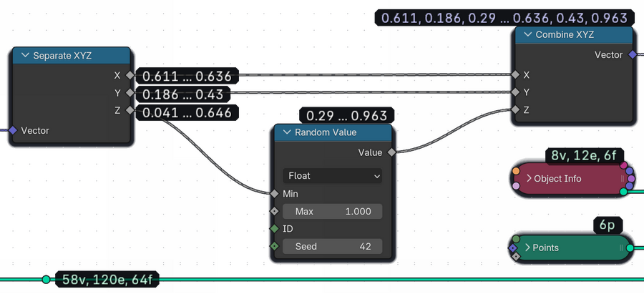This screenshot has width=644, height=294.
Task: Collapse the Separate XYZ node
Action: 26,56
